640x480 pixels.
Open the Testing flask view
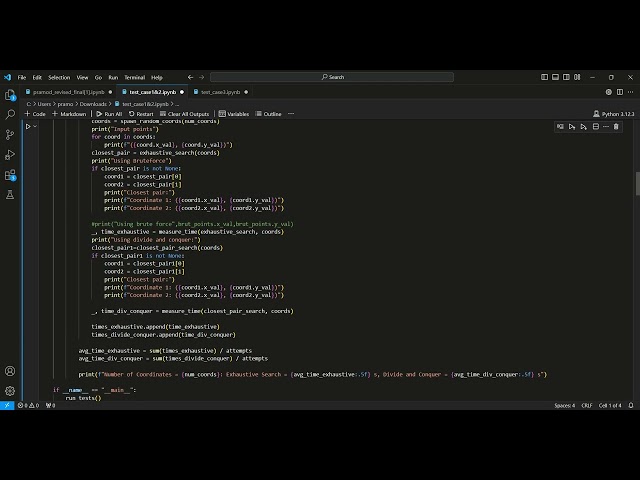[10, 195]
